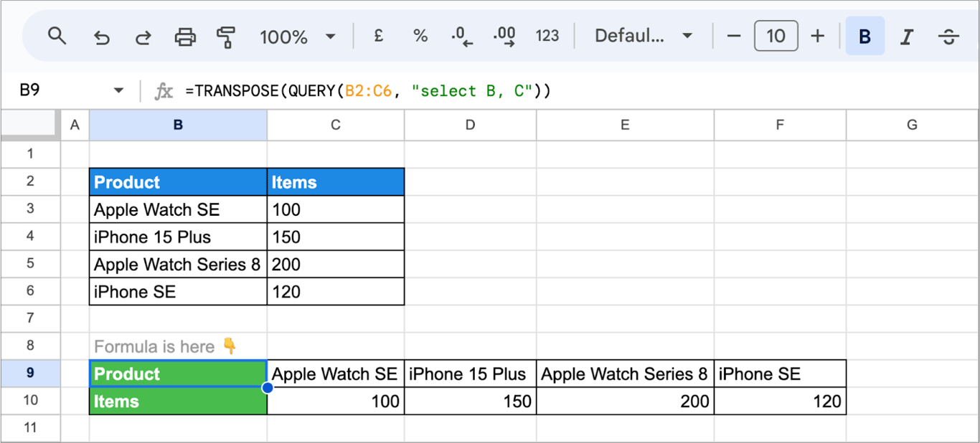Select column E header

(625, 125)
